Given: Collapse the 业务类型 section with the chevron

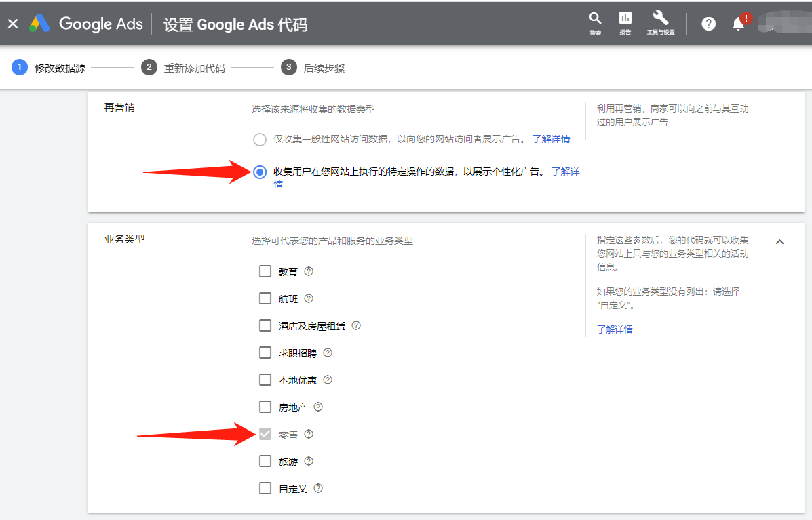Looking at the screenshot, I should (x=780, y=241).
